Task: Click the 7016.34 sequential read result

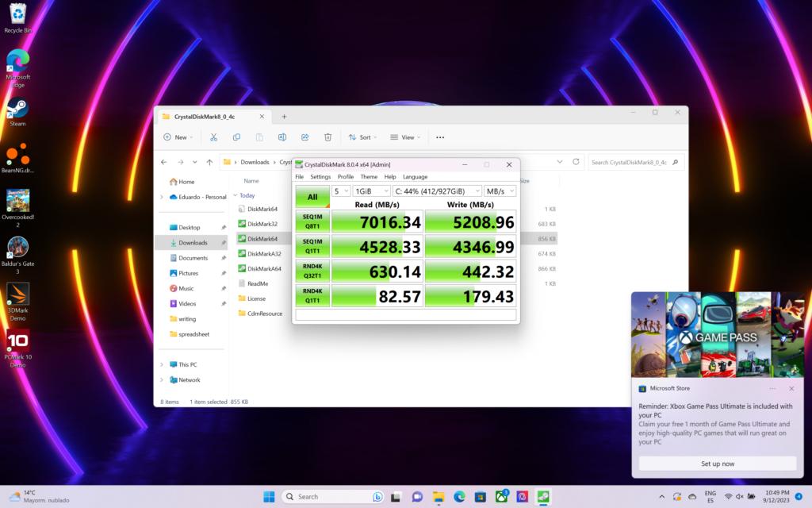Action: pyautogui.click(x=377, y=222)
